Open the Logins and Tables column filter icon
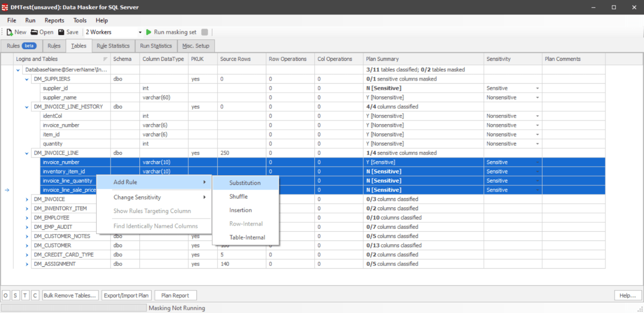644x313 pixels. click(x=106, y=59)
